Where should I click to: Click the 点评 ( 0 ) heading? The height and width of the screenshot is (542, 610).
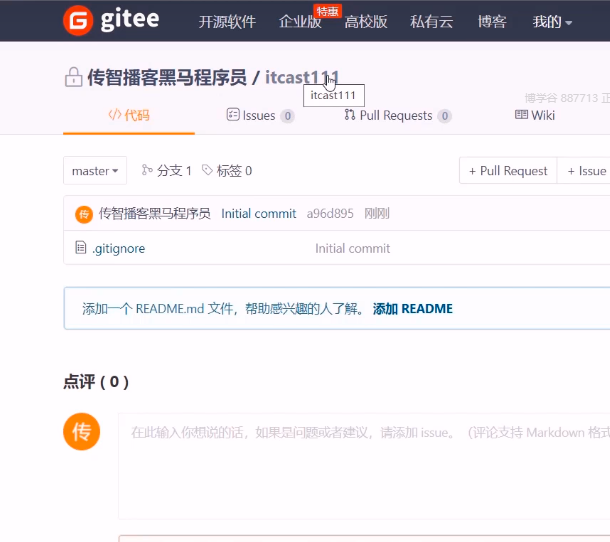point(96,382)
